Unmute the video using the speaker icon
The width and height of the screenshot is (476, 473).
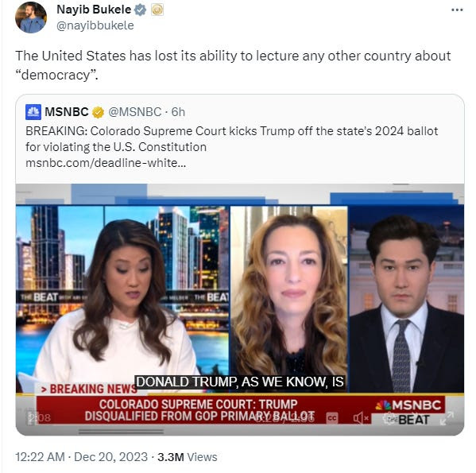pyautogui.click(x=361, y=418)
